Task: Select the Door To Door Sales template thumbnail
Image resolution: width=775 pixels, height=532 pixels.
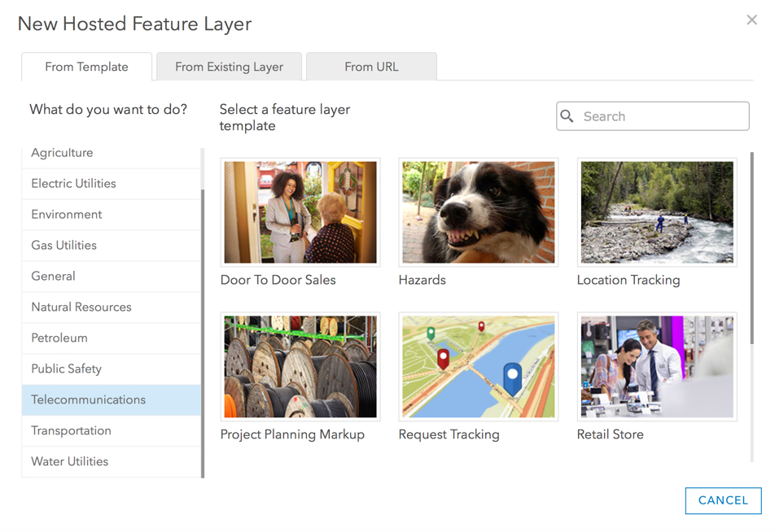Action: [x=300, y=212]
